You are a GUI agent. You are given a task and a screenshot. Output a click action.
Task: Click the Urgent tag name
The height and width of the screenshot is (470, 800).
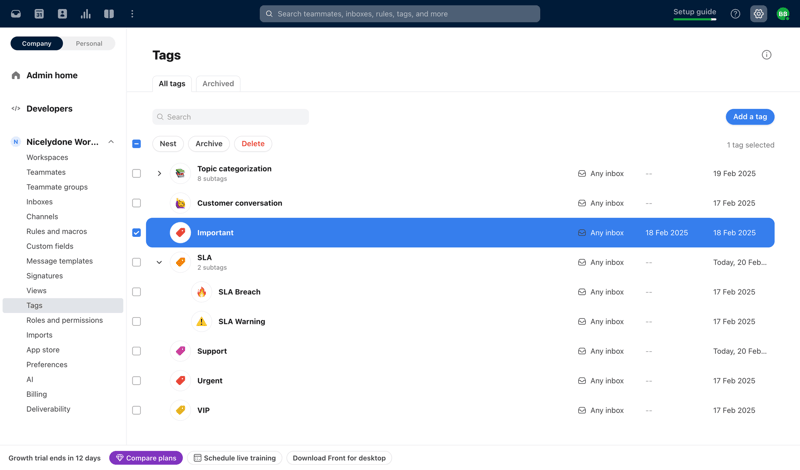[x=210, y=381]
